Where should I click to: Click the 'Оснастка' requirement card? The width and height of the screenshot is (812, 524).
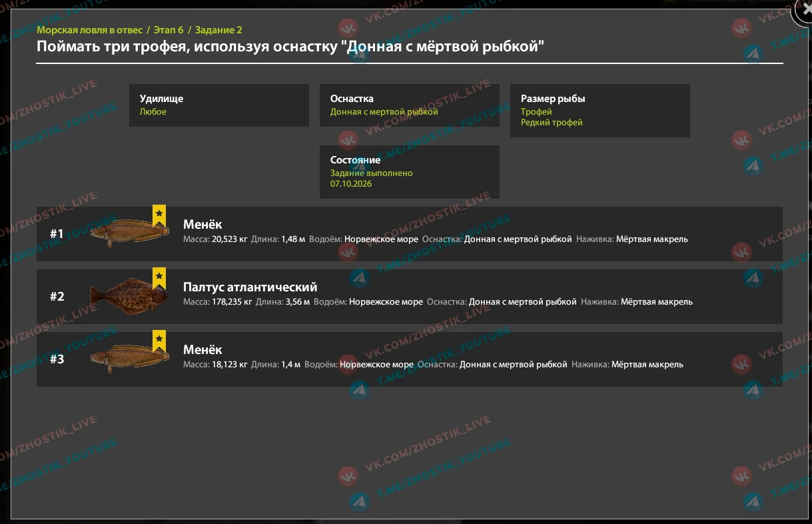(x=410, y=105)
